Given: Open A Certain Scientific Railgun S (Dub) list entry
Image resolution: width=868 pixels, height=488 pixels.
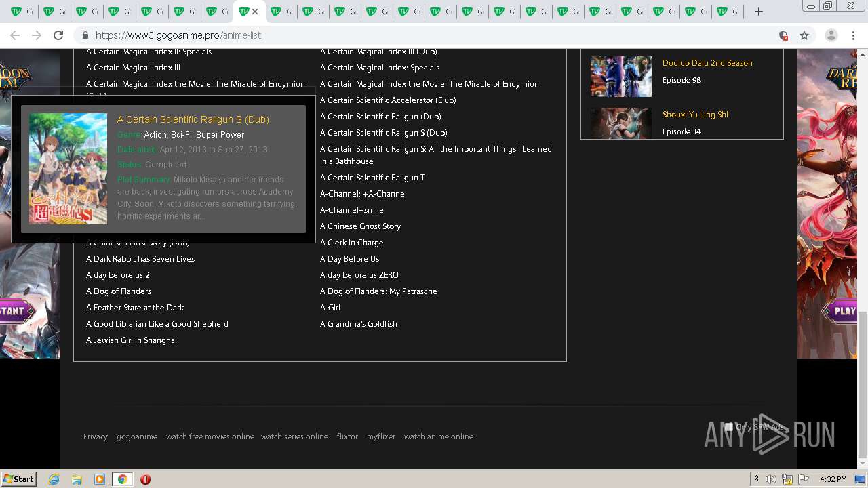Looking at the screenshot, I should [384, 133].
